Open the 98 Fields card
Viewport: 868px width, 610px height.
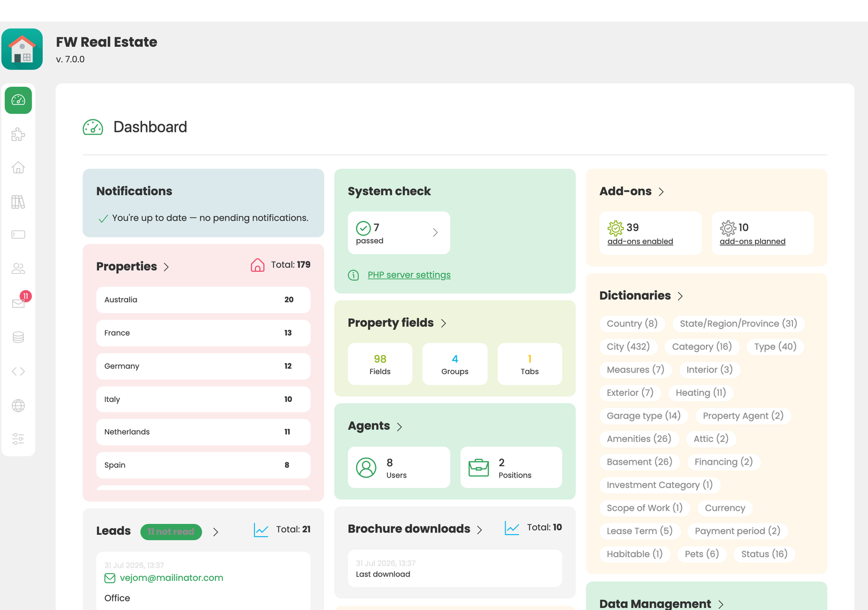coord(380,364)
